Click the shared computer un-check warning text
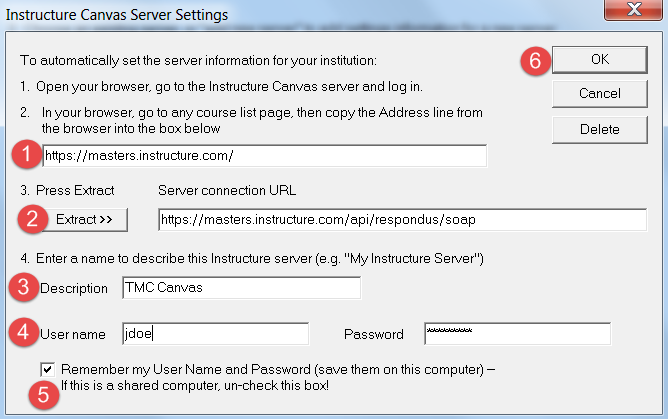The width and height of the screenshot is (668, 419). (195, 386)
